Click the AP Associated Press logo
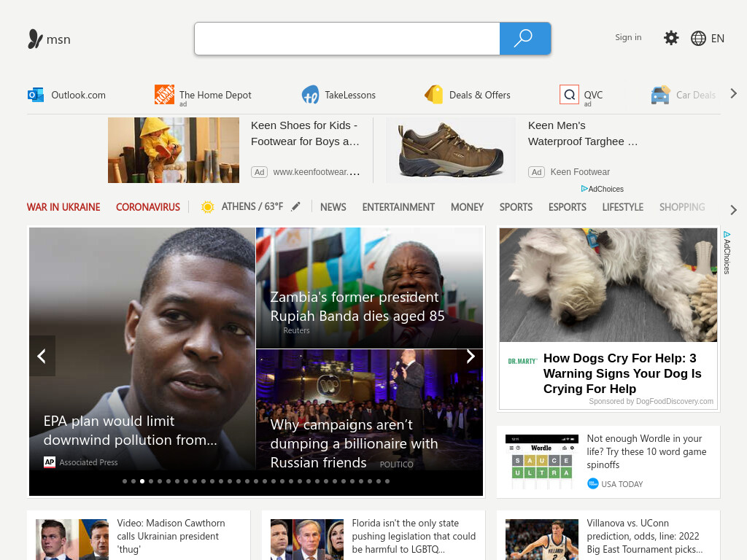Screen dimensions: 747x560 (x=50, y=462)
